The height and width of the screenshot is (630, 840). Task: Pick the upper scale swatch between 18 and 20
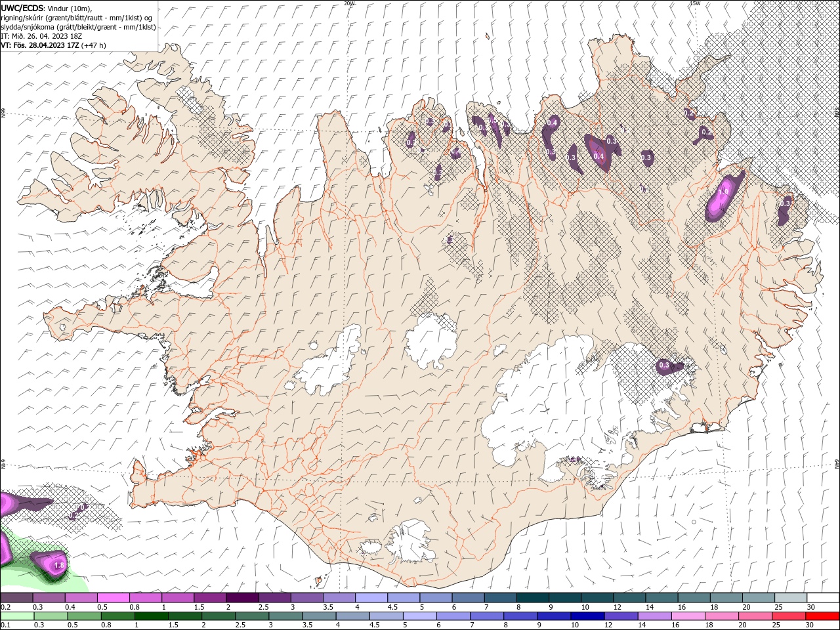(726, 598)
